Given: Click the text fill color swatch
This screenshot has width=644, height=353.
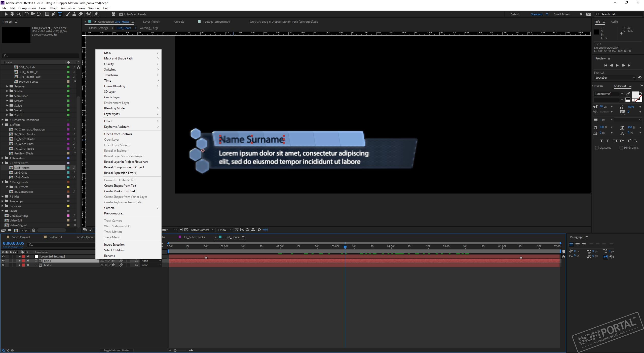Looking at the screenshot, I should tap(635, 95).
